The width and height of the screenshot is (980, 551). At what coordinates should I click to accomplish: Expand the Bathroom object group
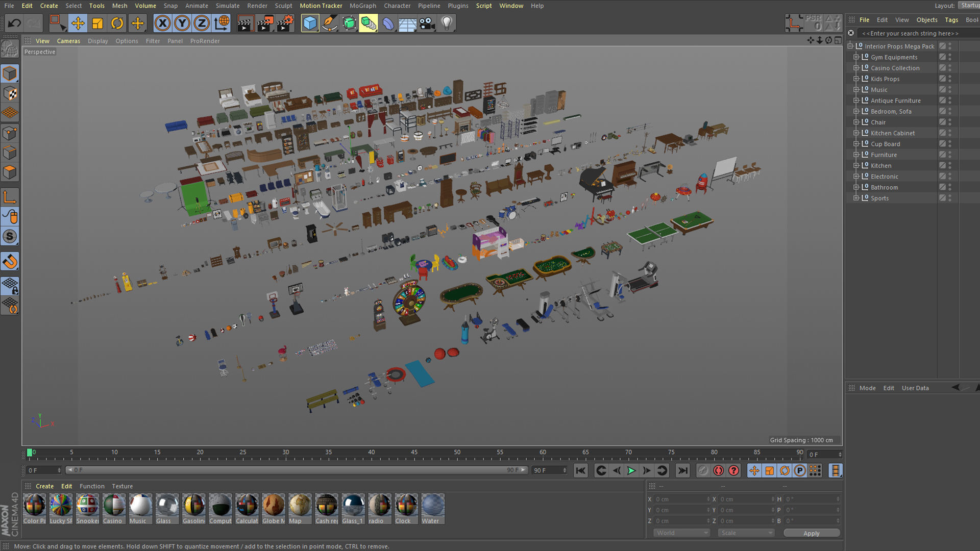tap(856, 187)
